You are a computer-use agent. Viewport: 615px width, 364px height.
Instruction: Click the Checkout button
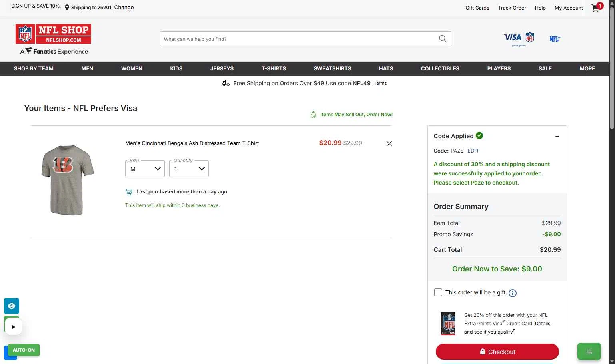497,352
